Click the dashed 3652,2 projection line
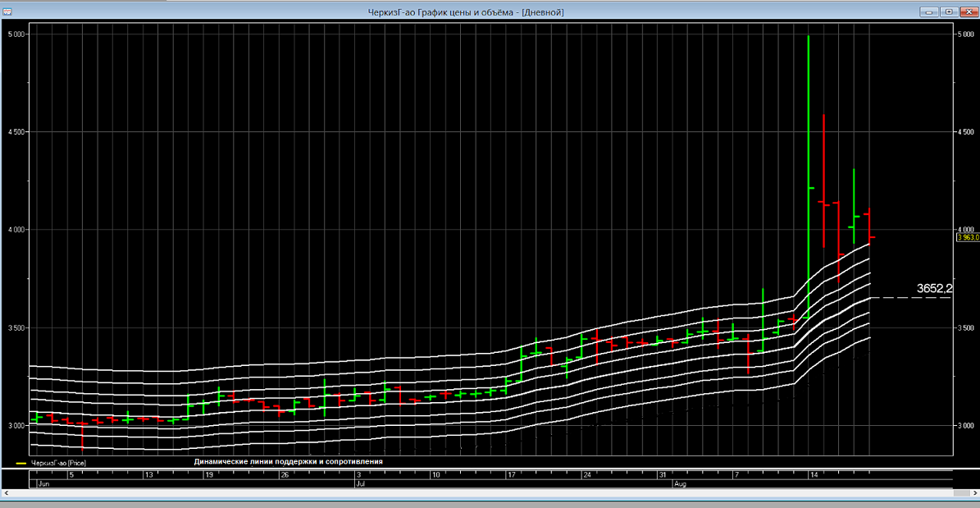 click(x=910, y=298)
